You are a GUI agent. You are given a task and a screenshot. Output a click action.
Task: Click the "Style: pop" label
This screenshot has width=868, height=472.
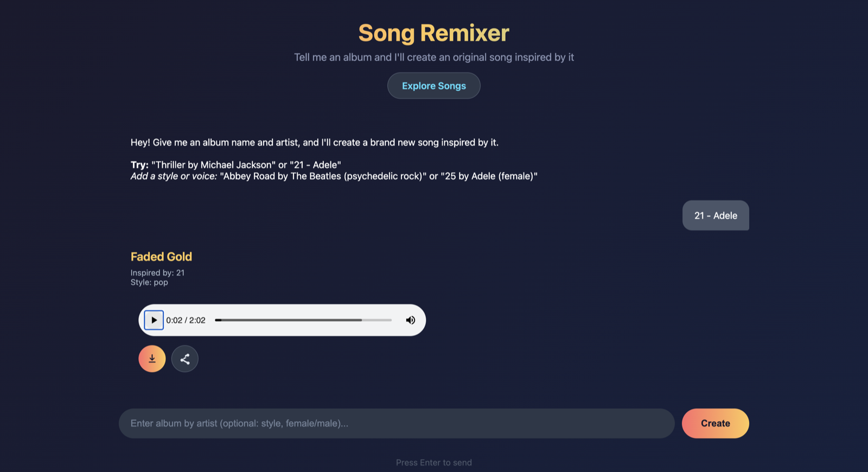(x=149, y=282)
